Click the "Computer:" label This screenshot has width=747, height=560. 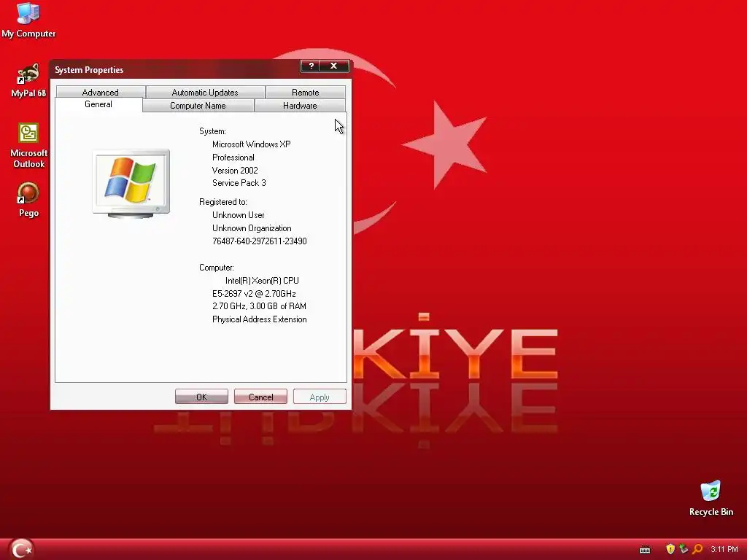[217, 268]
